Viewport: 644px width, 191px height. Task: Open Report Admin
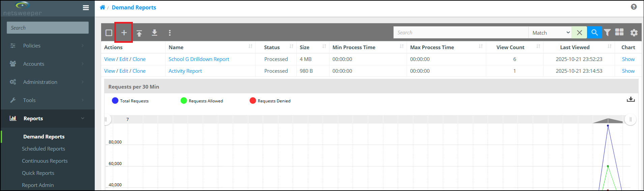point(38,185)
